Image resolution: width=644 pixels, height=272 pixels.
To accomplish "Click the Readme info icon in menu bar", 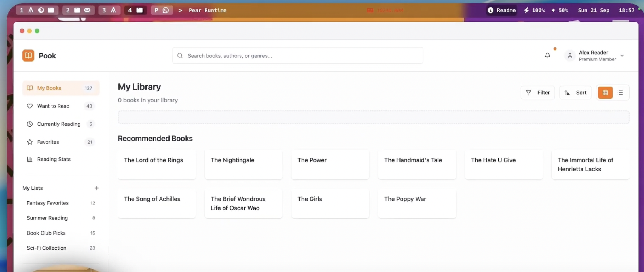I will pos(490,10).
